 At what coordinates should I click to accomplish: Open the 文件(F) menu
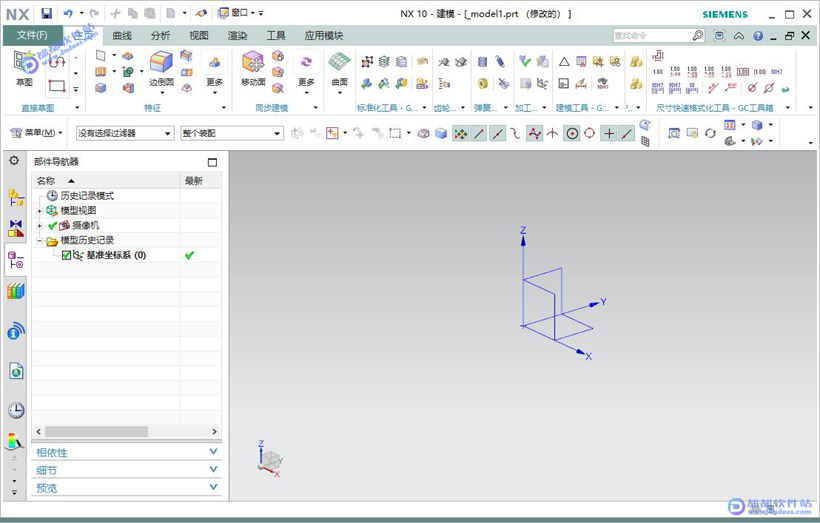coord(32,35)
